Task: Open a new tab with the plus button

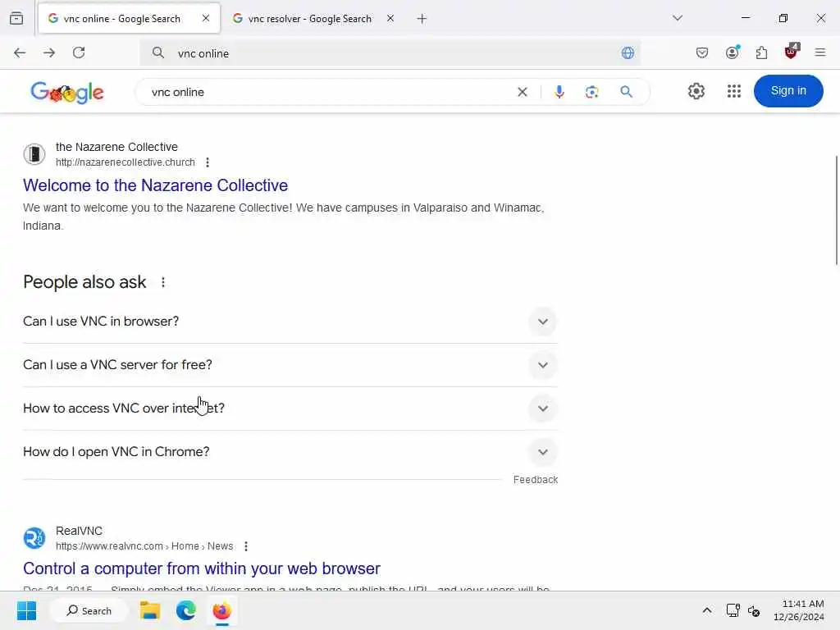Action: tap(422, 19)
